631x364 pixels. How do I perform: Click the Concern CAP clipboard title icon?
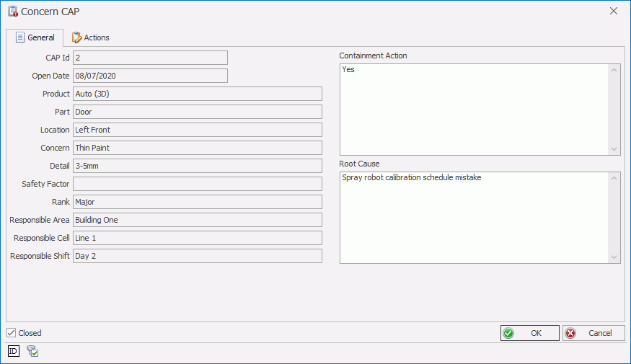(12, 12)
